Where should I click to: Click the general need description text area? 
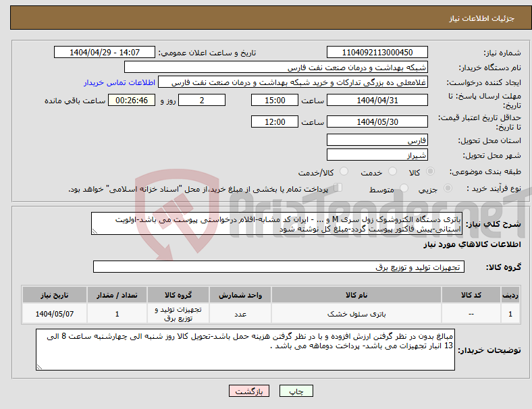coord(277,224)
